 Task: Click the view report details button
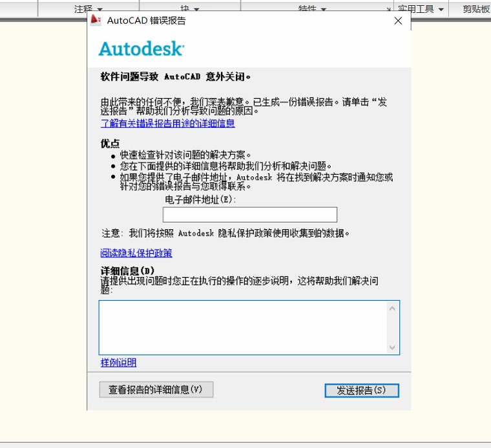[x=156, y=389]
